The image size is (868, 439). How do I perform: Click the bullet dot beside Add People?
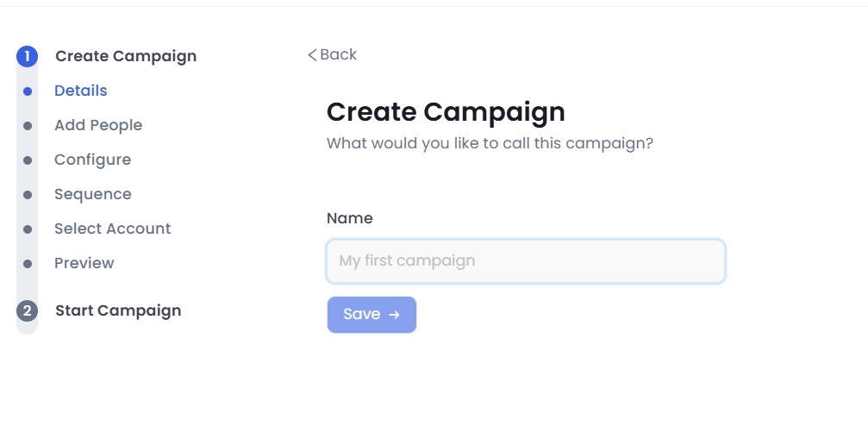[x=28, y=126]
